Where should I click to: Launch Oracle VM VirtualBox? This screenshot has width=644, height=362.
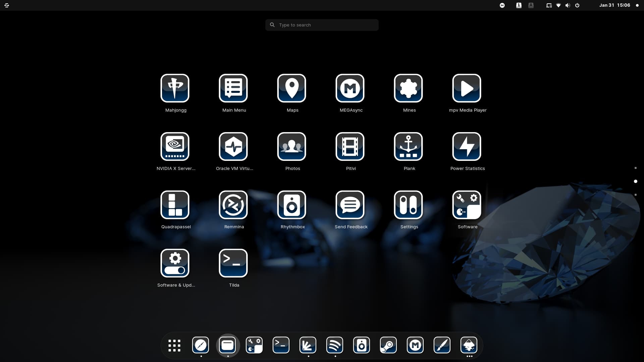(233, 146)
